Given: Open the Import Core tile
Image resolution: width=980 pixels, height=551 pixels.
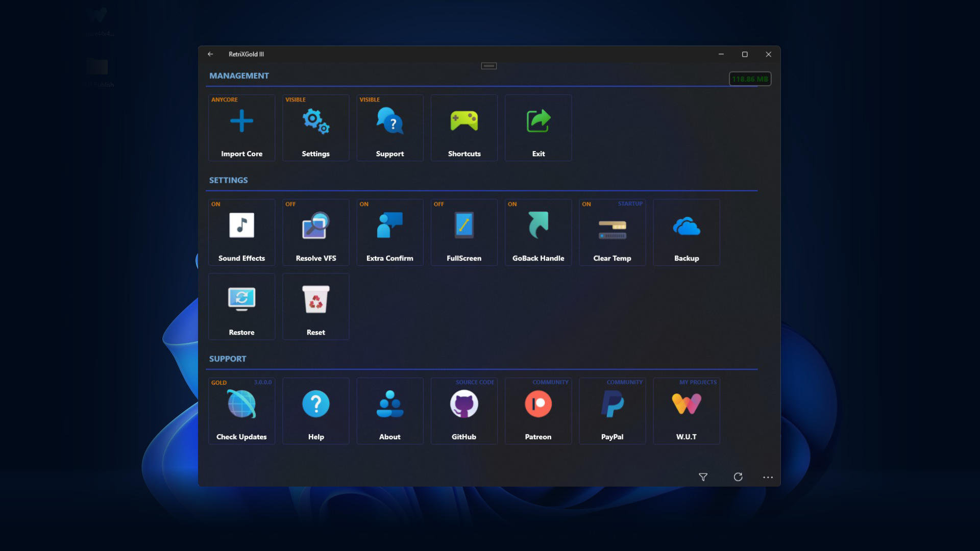Looking at the screenshot, I should tap(241, 128).
